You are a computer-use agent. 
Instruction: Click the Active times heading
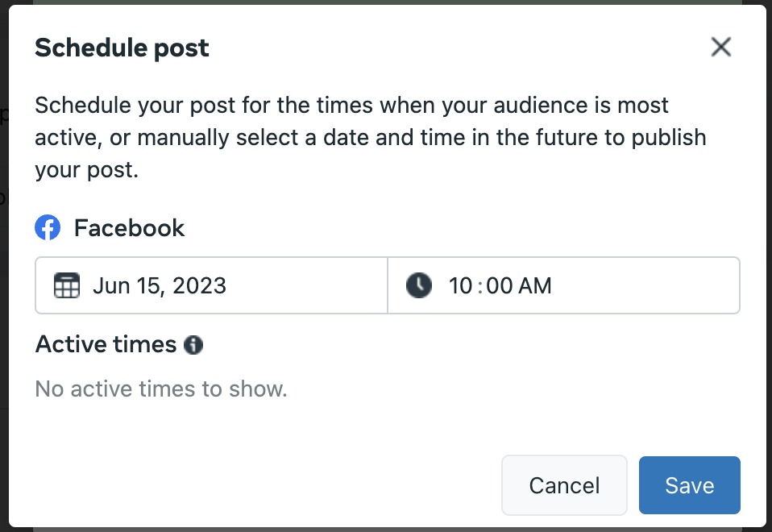(x=106, y=345)
